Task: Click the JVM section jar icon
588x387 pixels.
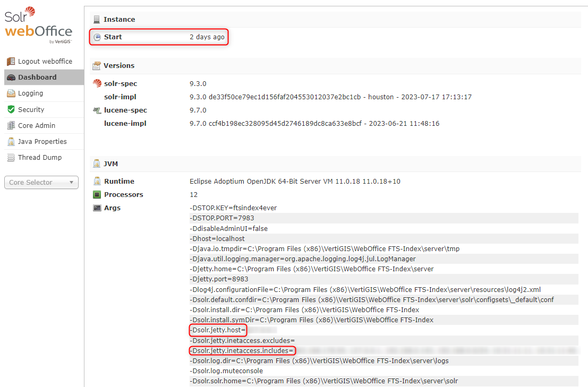Action: click(x=97, y=164)
